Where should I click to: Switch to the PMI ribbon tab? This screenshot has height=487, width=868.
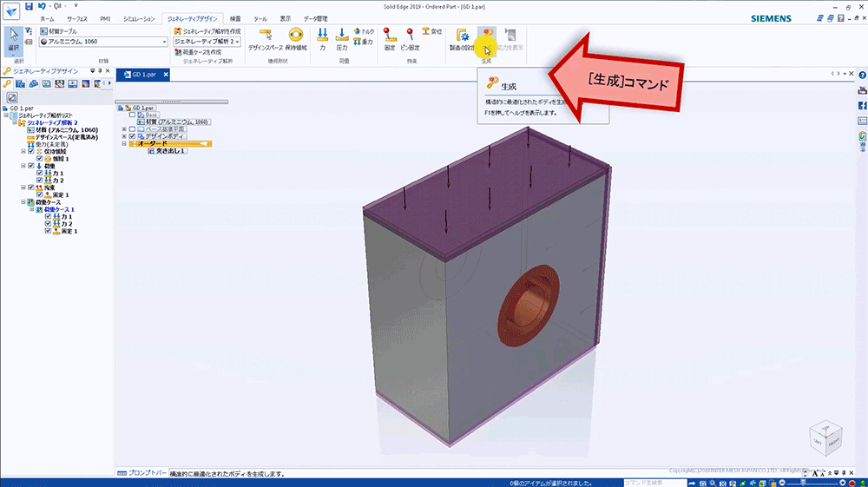pyautogui.click(x=105, y=19)
